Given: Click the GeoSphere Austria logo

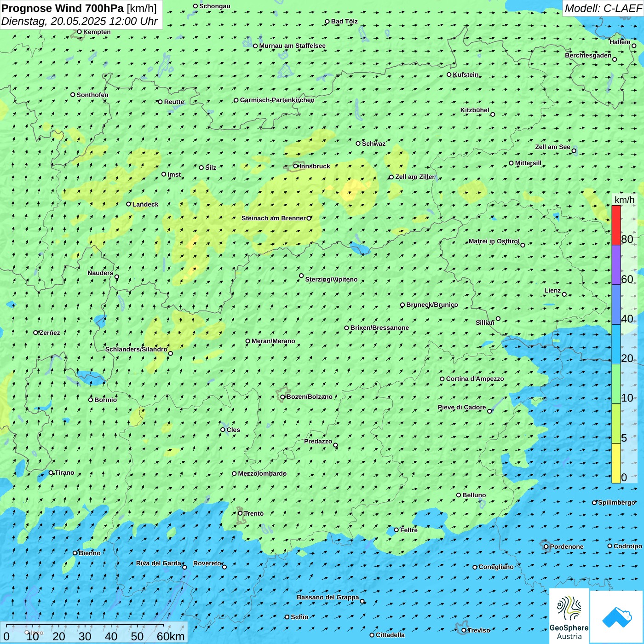Looking at the screenshot, I should coord(569,615).
